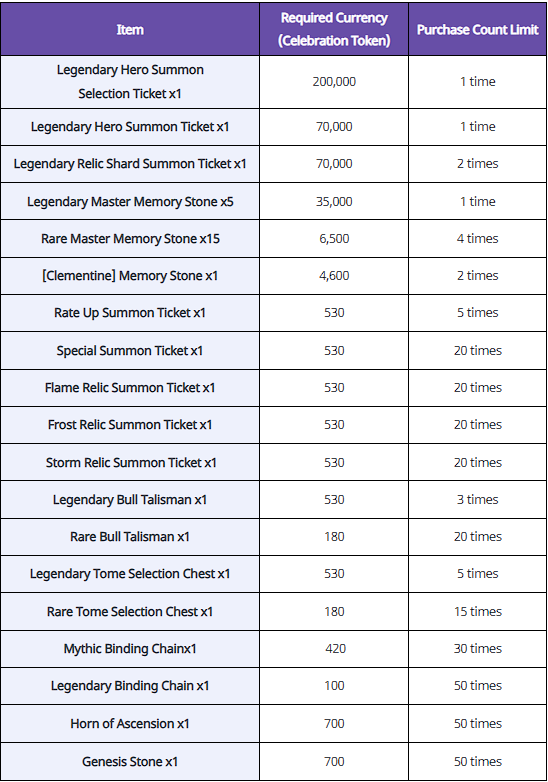Screen dimensions: 548x782
Task: Select Flame Relic Summon Ticket x1 row
Action: 273,388
